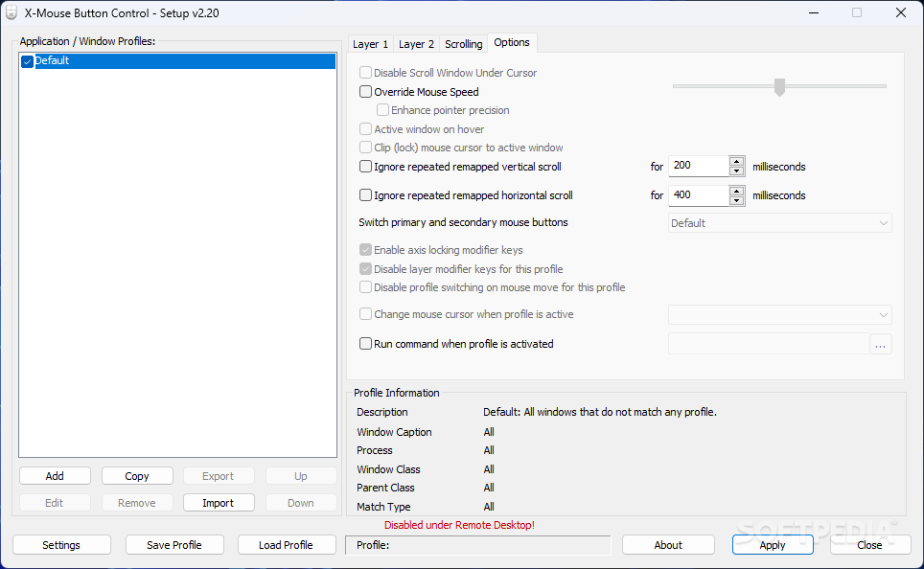Screen dimensions: 924x569
Task: Toggle Disable layer modifier keys for this profile
Action: point(365,268)
